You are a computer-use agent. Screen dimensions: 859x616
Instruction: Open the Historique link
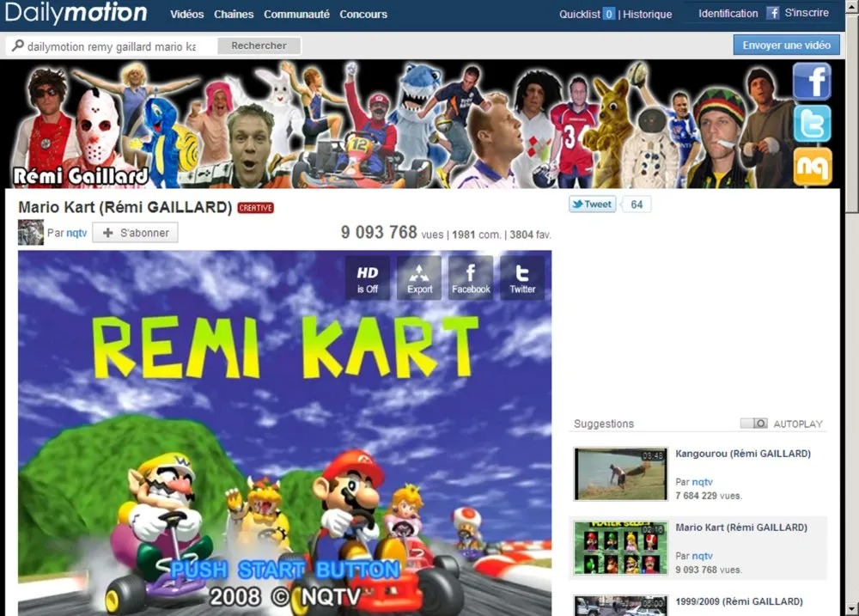pos(648,15)
